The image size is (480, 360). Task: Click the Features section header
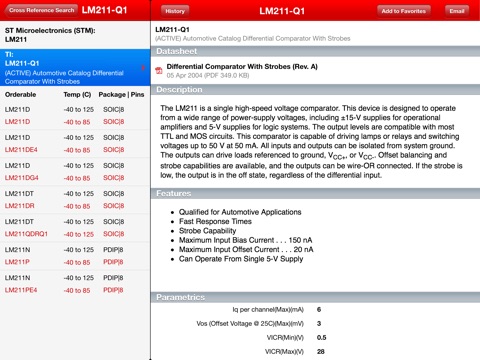(x=315, y=193)
